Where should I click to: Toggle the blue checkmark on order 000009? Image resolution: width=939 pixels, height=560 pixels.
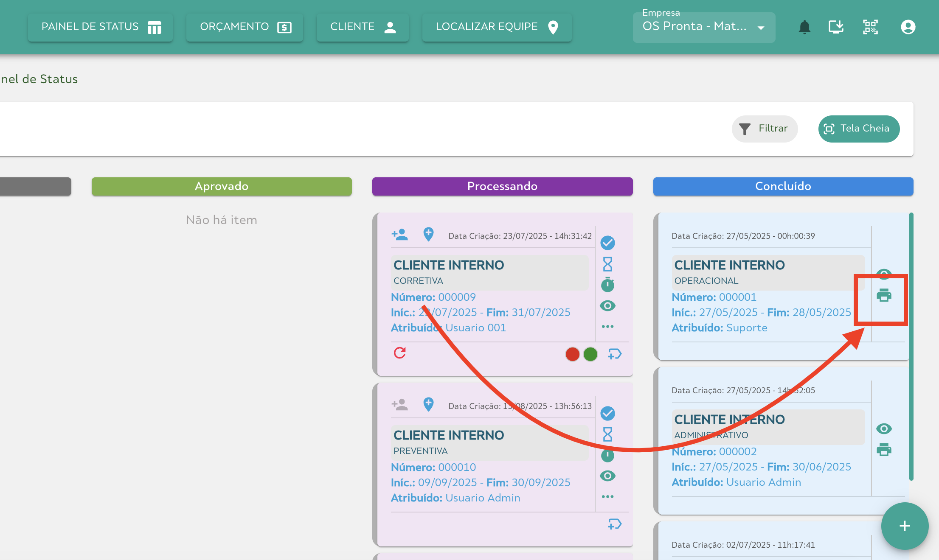(607, 243)
